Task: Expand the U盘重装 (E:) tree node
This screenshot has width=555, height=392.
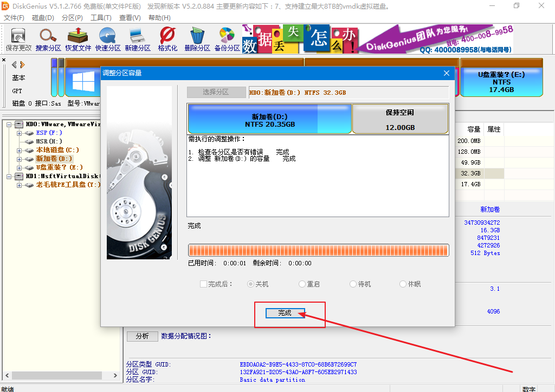Action: pyautogui.click(x=19, y=168)
